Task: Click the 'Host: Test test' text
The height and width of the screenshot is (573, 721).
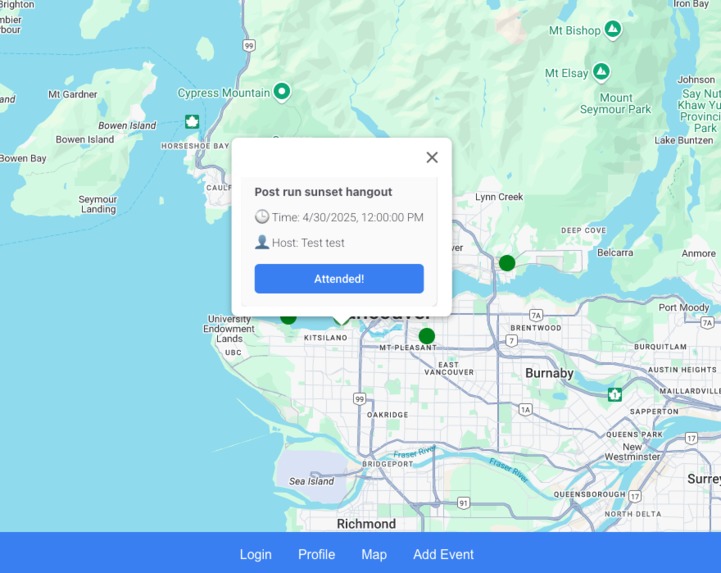Action: 308,242
